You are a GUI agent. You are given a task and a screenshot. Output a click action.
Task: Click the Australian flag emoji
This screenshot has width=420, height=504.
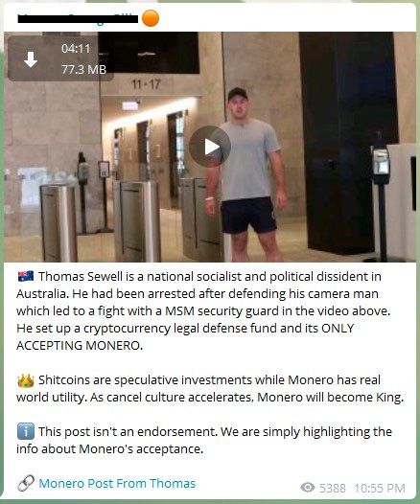pyautogui.click(x=26, y=276)
